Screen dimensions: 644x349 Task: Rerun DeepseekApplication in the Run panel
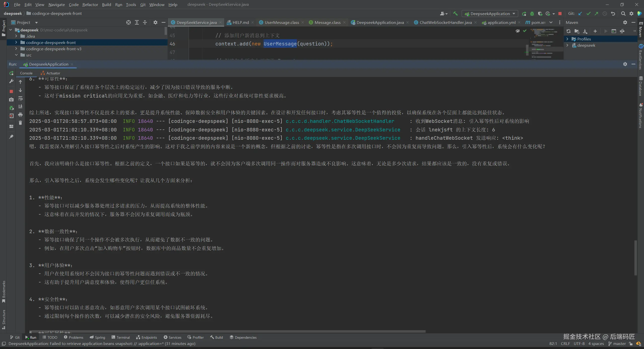[11, 73]
